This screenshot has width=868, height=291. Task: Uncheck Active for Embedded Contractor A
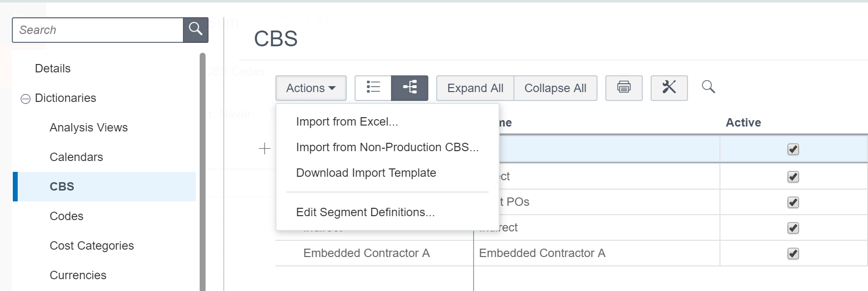(793, 254)
